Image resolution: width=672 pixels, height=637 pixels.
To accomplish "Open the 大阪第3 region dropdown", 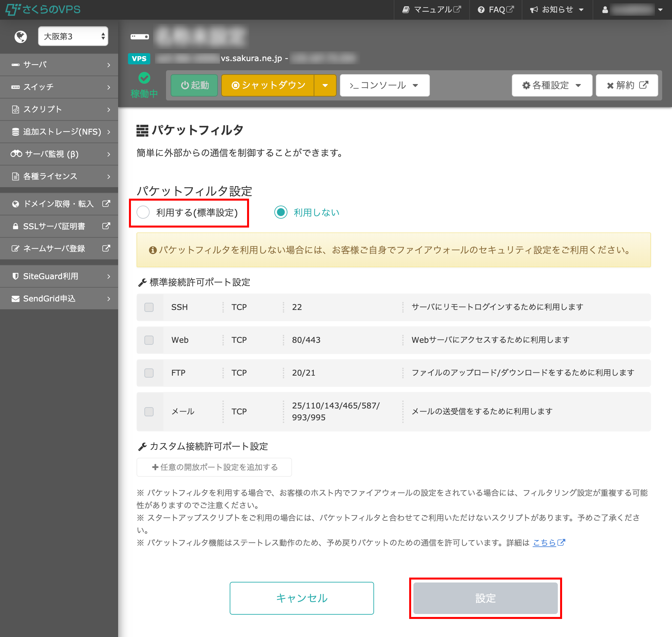I will (73, 36).
